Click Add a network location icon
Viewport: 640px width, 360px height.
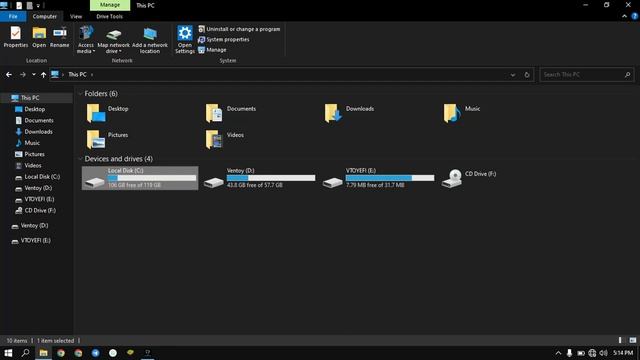150,40
